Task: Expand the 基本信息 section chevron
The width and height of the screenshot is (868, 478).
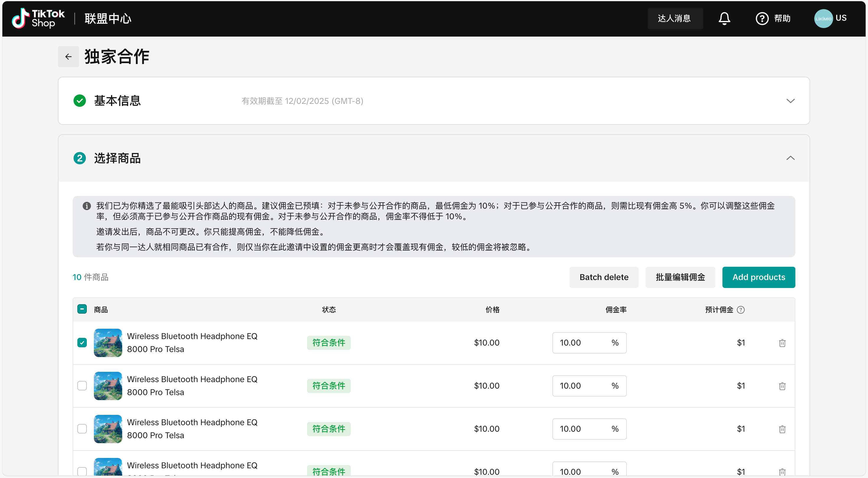Action: click(790, 101)
